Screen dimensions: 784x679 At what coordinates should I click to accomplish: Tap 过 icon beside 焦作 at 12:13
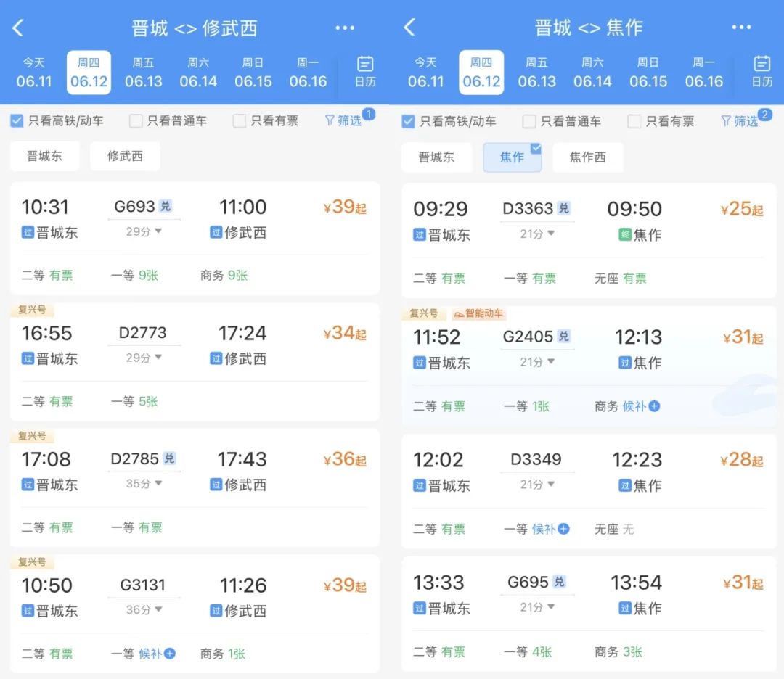[x=625, y=362]
